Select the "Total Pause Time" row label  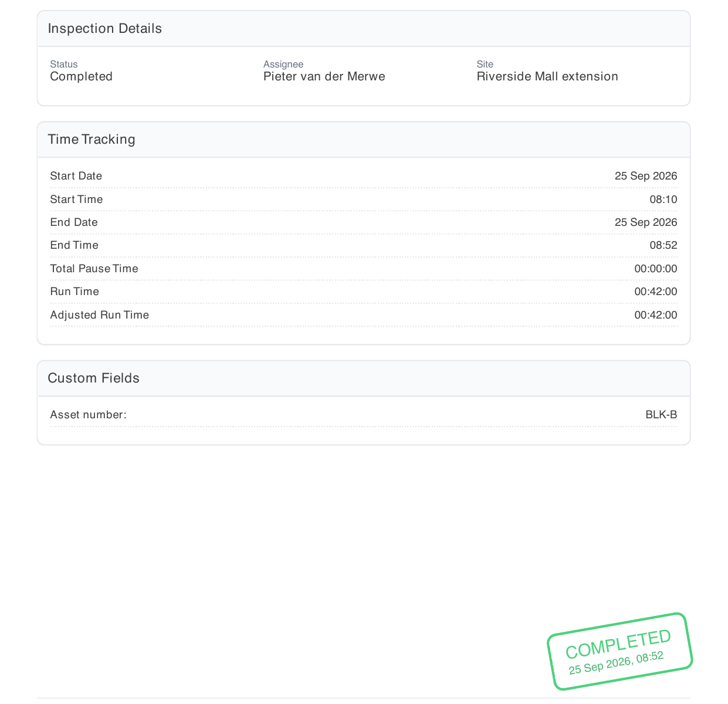(x=94, y=269)
